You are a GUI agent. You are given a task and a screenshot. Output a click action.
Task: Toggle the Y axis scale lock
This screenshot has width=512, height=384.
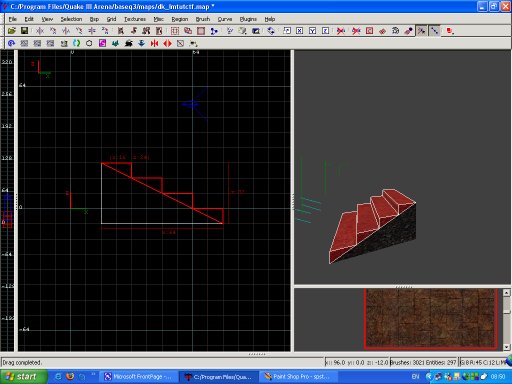(x=312, y=31)
